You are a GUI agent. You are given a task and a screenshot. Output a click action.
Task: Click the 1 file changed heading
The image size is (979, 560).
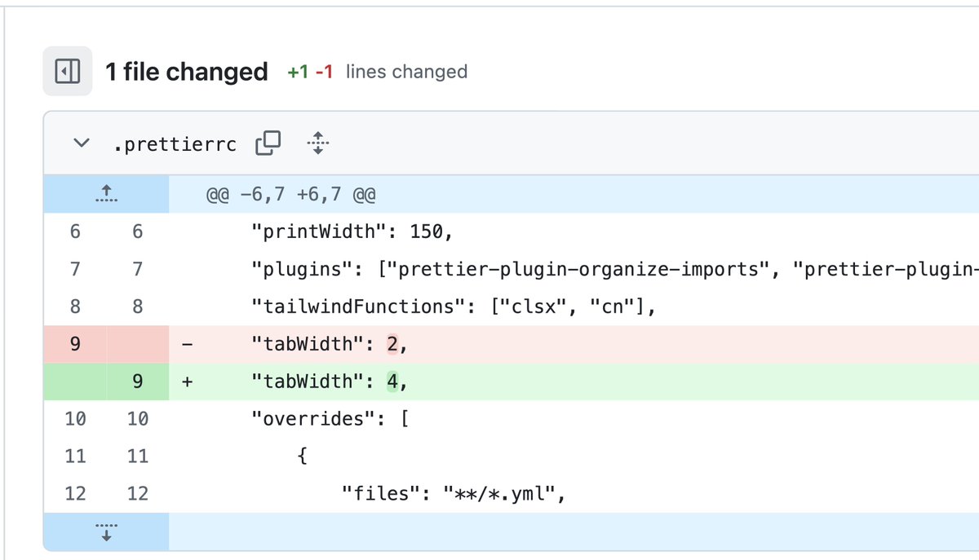click(186, 72)
